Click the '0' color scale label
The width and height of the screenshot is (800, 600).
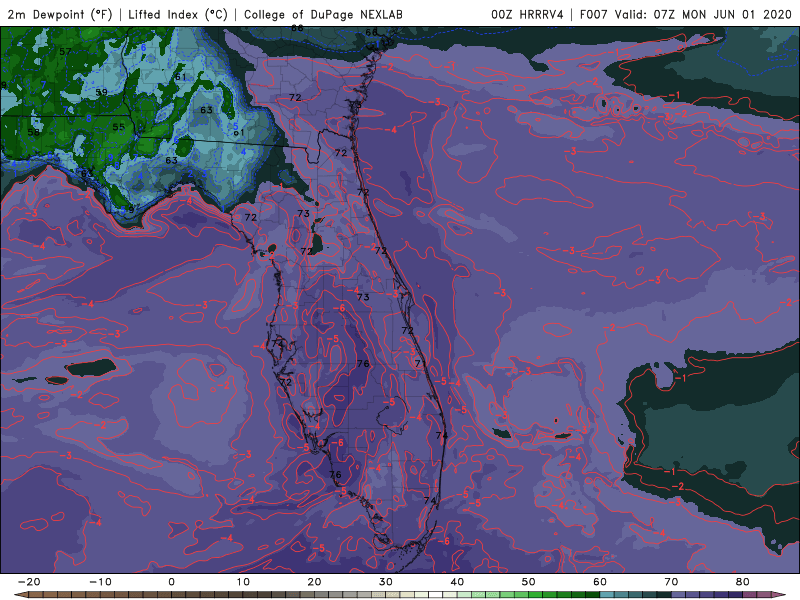(171, 582)
